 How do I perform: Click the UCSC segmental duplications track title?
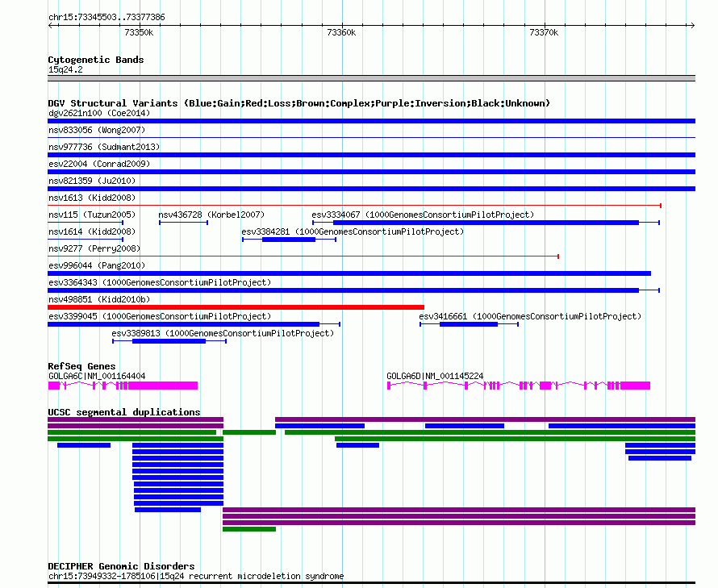[x=124, y=411]
